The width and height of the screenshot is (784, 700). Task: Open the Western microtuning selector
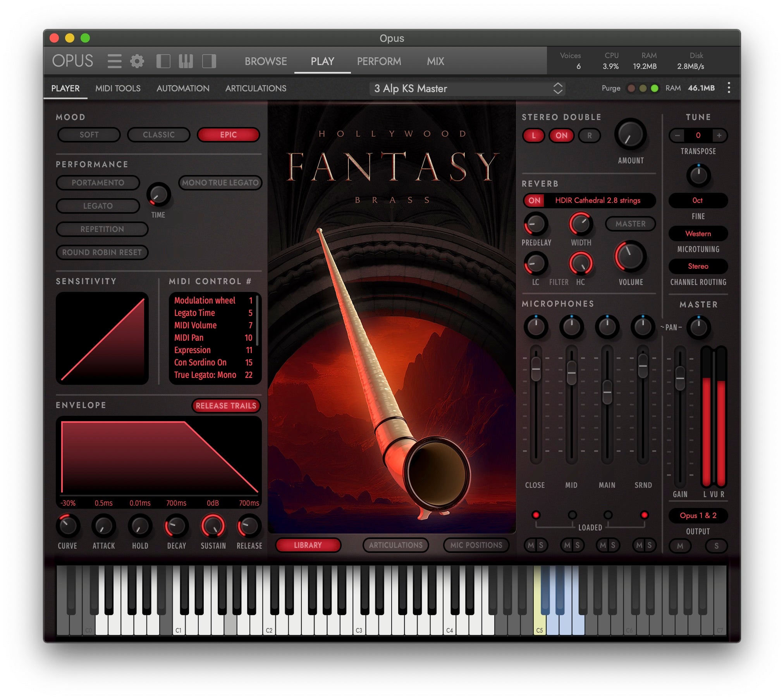(698, 233)
